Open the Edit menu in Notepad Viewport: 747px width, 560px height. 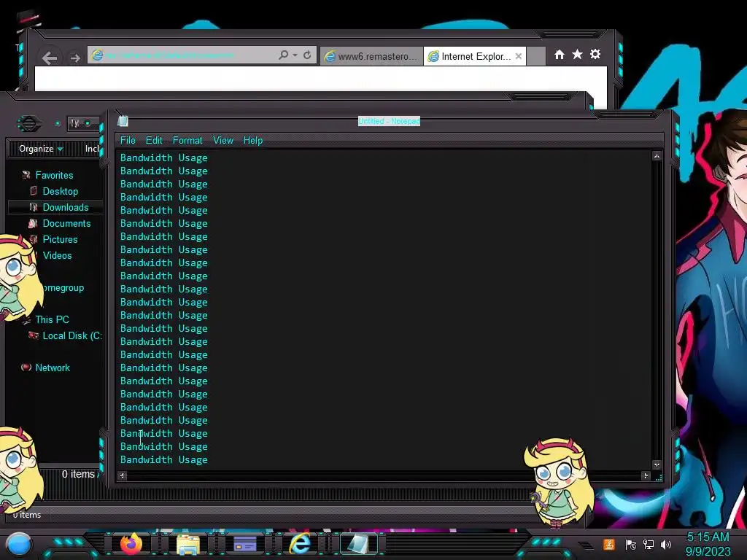point(154,141)
